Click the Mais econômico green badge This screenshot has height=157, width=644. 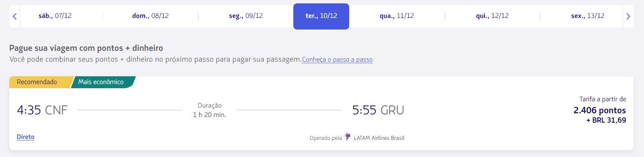click(x=102, y=82)
